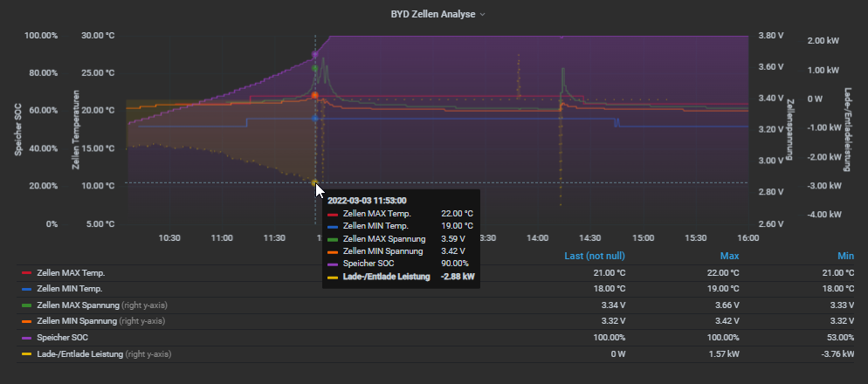Click the yellow Leistung data point at the cursor
868x384 pixels.
(x=315, y=182)
